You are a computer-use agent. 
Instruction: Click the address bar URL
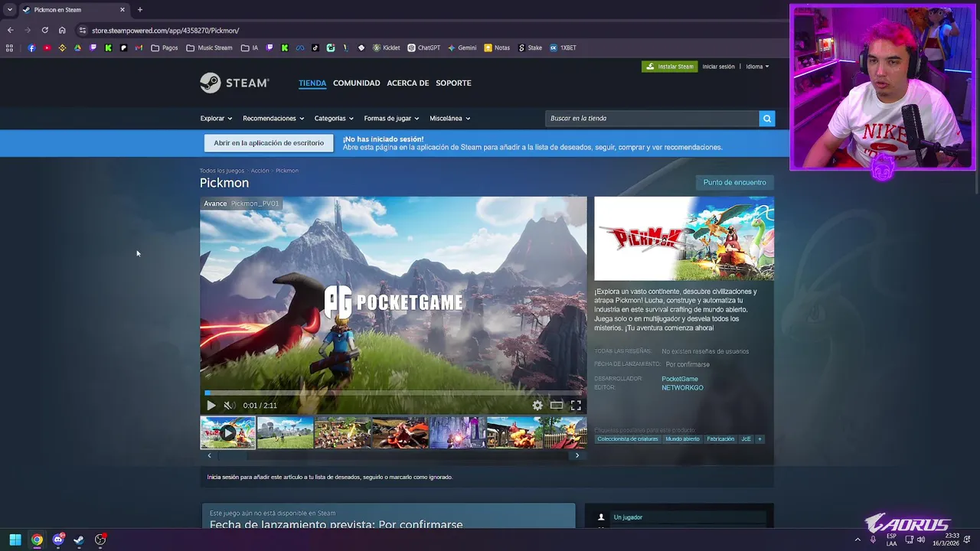click(x=165, y=31)
